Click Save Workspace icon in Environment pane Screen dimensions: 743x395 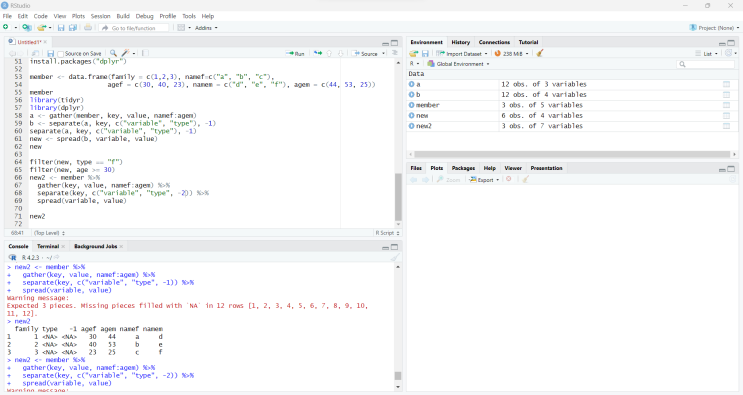pyautogui.click(x=425, y=54)
